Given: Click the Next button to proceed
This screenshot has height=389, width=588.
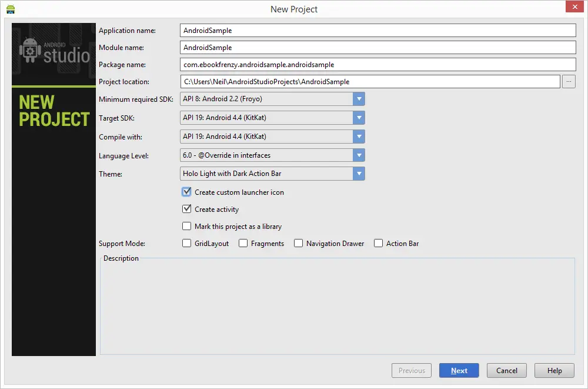Looking at the screenshot, I should pos(459,370).
